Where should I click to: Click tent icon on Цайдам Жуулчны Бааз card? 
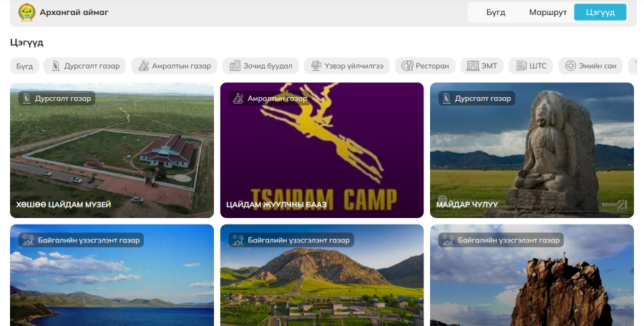pos(238,99)
